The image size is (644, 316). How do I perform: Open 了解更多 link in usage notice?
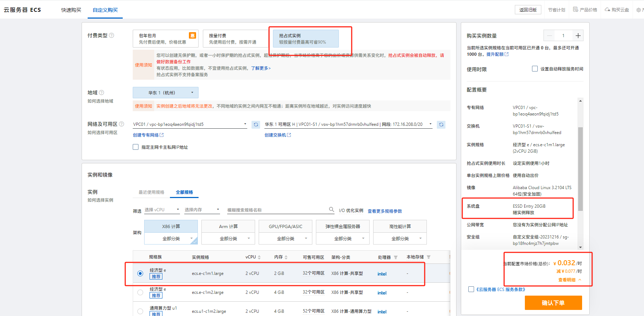[261, 68]
